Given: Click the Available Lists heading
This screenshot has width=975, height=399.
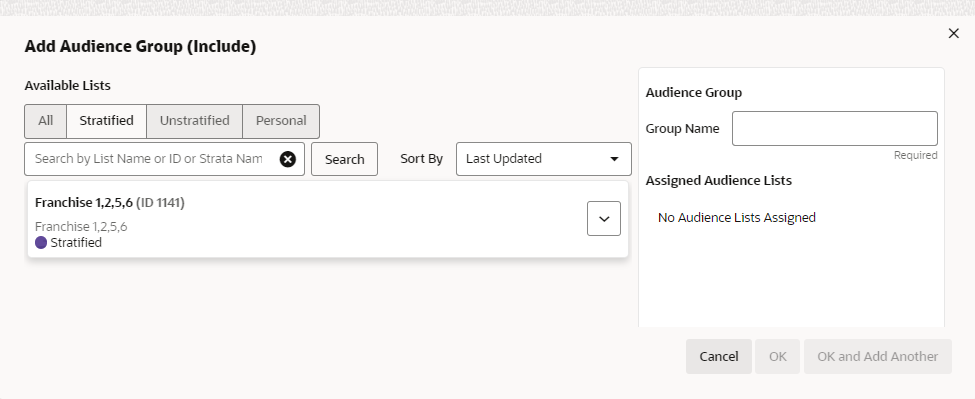Looking at the screenshot, I should click(68, 86).
